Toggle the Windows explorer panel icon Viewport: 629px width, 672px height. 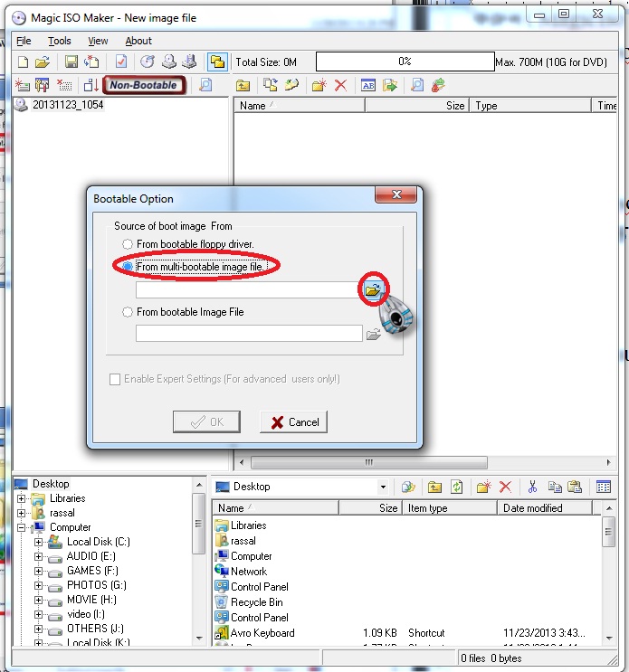coord(217,62)
